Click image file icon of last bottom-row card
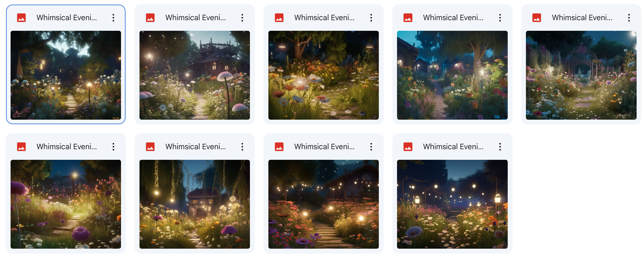The image size is (644, 260). point(408,147)
